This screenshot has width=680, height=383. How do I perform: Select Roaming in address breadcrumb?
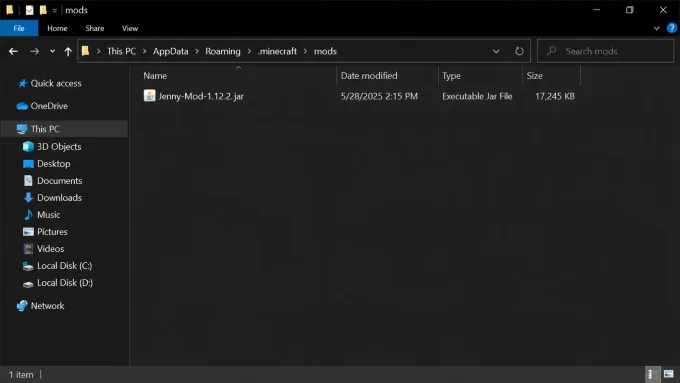click(x=222, y=51)
